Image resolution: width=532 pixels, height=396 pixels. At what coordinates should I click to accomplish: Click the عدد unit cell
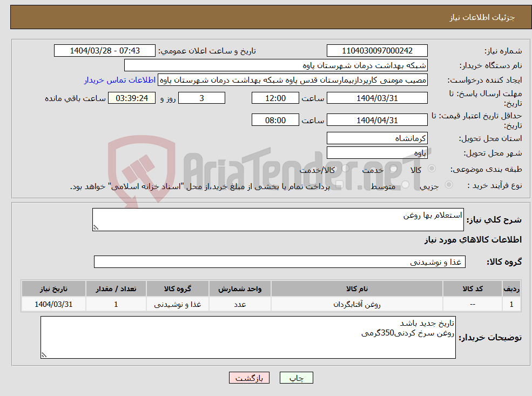coord(240,304)
